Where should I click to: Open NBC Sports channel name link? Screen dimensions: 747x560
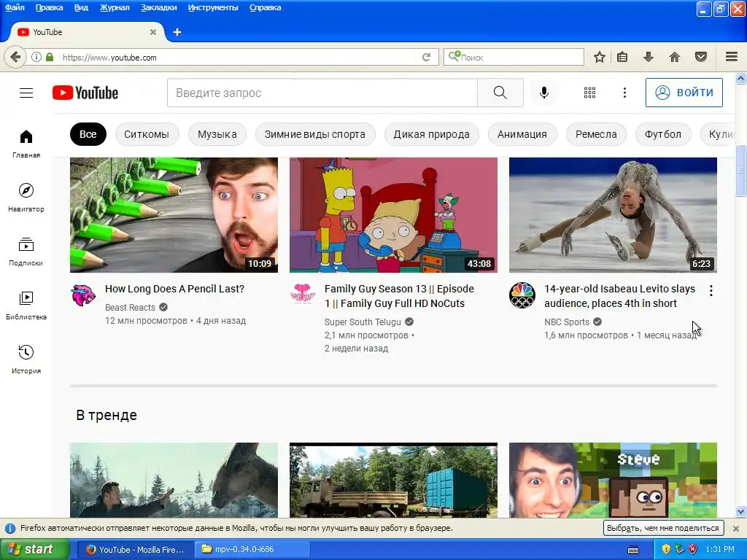(x=567, y=322)
